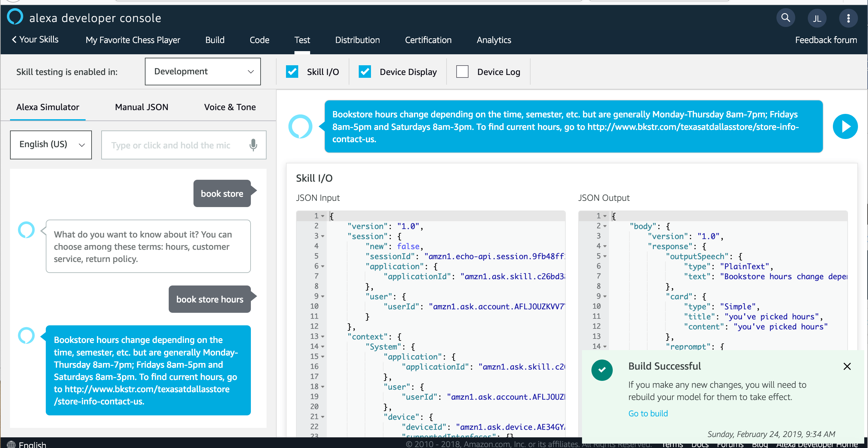Click the search magnifier icon
Screen dimensions: 868x448
pyautogui.click(x=786, y=18)
